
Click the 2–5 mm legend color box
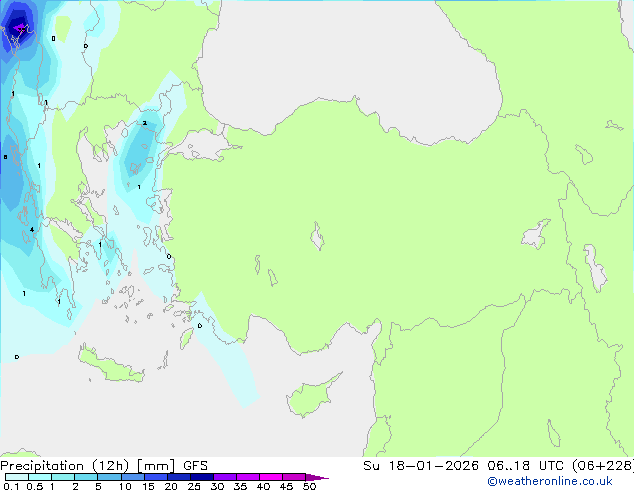coord(86,477)
